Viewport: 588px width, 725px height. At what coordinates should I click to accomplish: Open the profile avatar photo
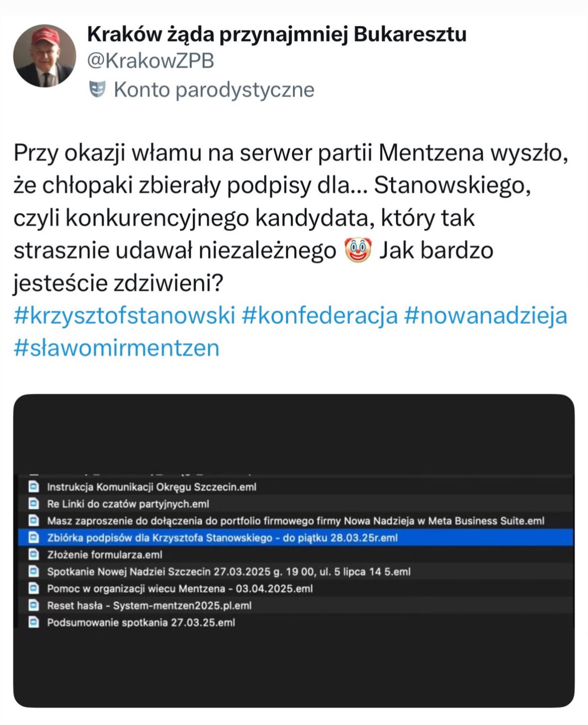click(44, 56)
